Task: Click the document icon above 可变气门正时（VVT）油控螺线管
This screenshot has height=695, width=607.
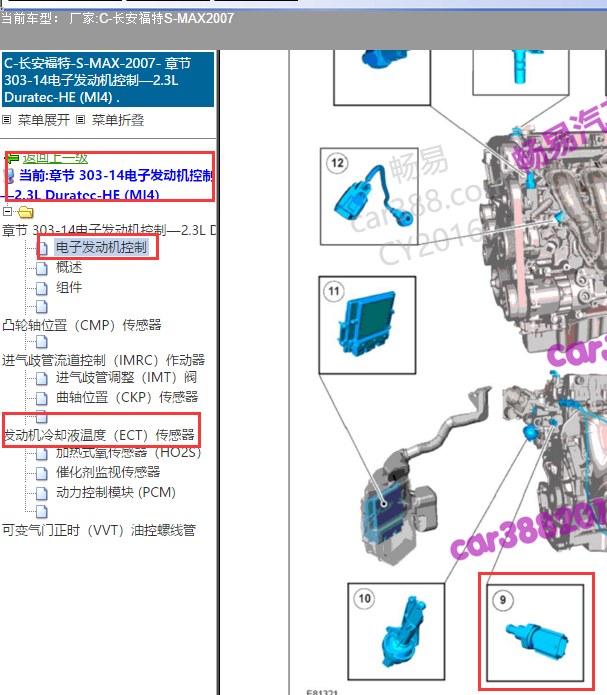Action: [42, 512]
